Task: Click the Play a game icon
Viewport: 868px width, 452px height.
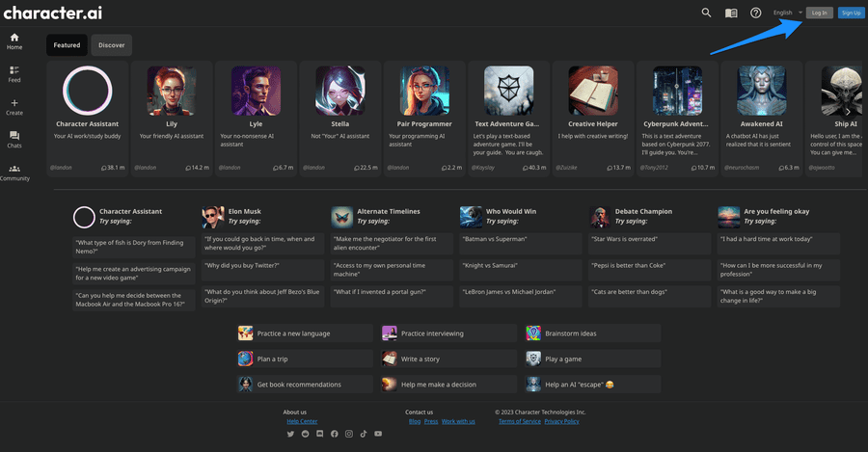Action: 533,359
